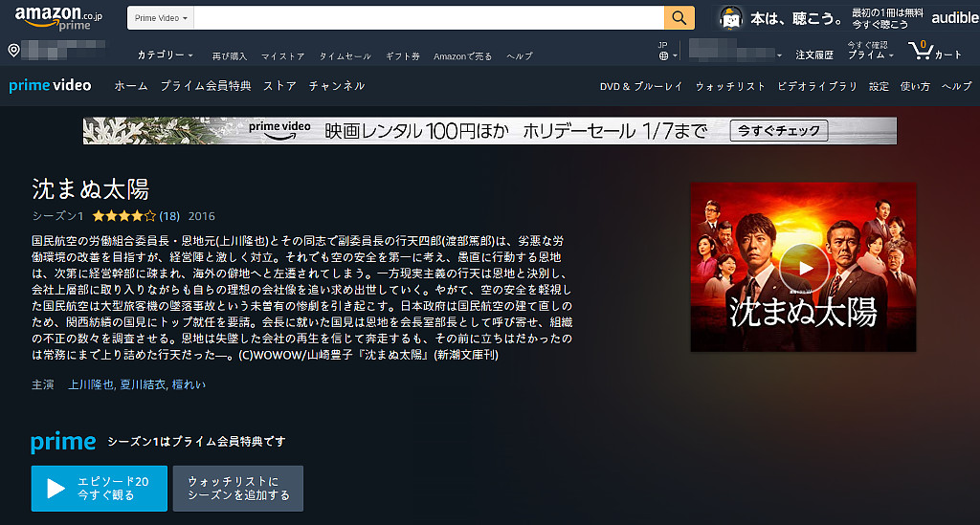This screenshot has width=980, height=525.
Task: Click the Audible mascot banner icon
Action: click(x=730, y=18)
